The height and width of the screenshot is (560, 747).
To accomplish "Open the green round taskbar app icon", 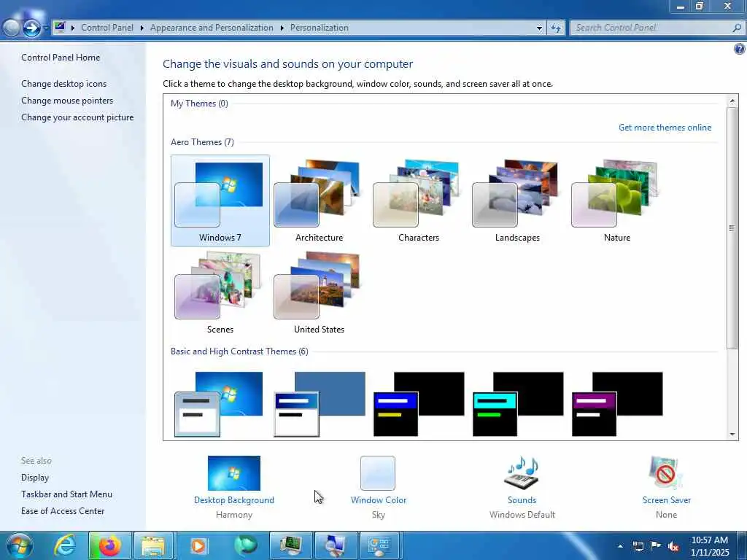I will (x=245, y=545).
